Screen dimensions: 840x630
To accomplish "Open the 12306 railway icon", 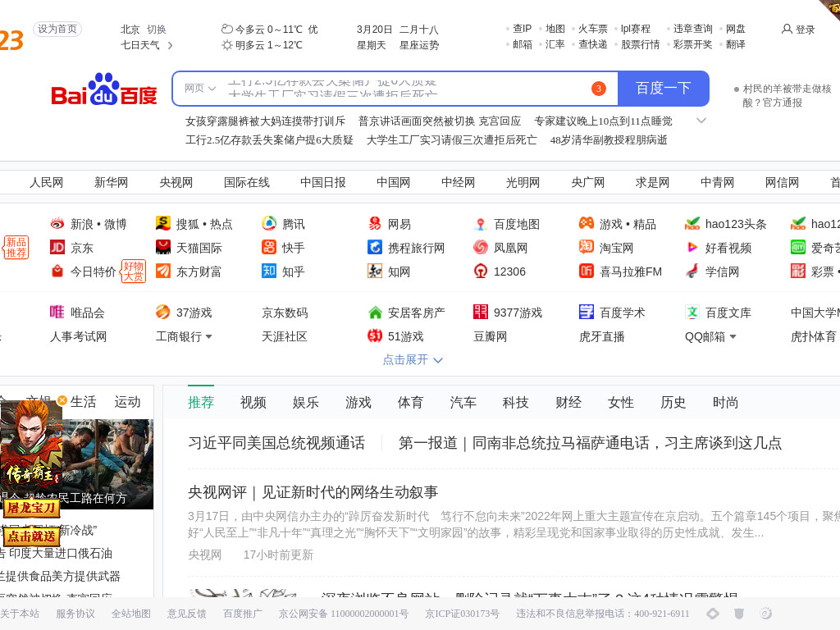I will [x=481, y=271].
